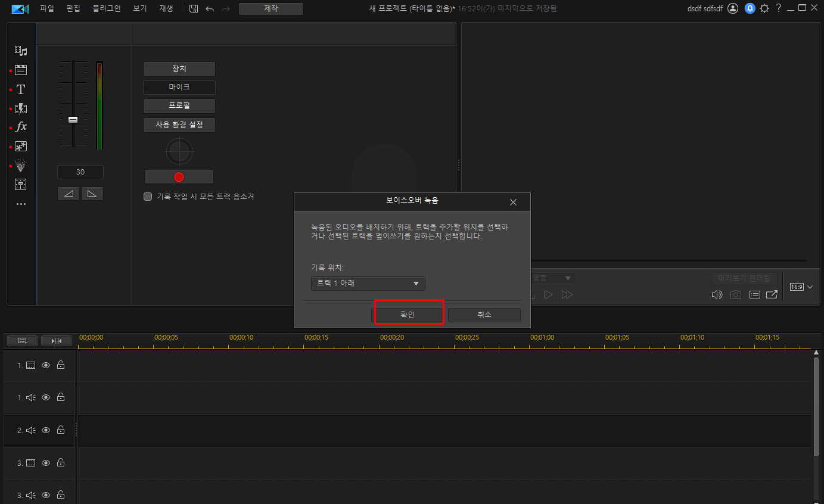This screenshot has height=504, width=824.
Task: Click the fade-in ramp button
Action: coord(69,194)
